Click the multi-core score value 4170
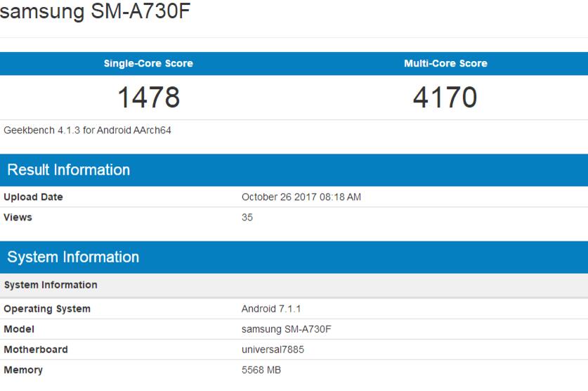The width and height of the screenshot is (588, 391). point(445,97)
